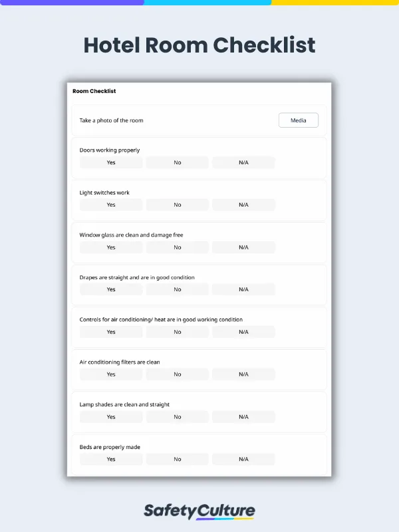Choose Yes for Window glass clean
Screen dimensions: 399x532
click(111, 247)
